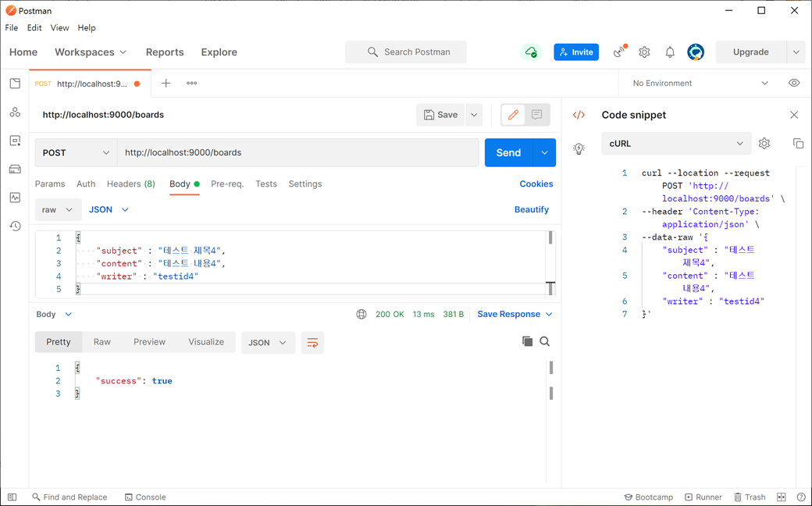The image size is (812, 506).
Task: Click the Save button
Action: (440, 115)
